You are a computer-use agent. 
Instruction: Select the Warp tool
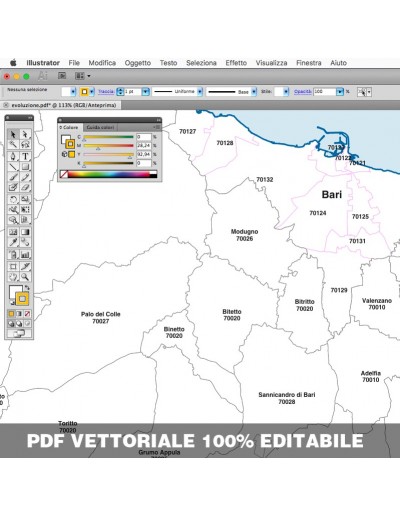(13, 210)
